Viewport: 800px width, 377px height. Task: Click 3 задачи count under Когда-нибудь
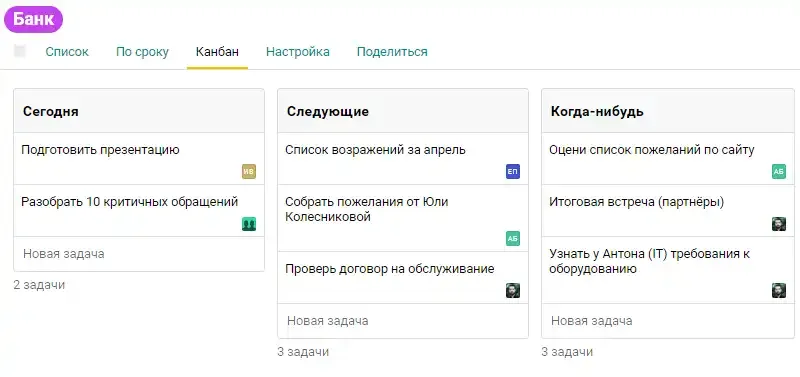click(567, 352)
